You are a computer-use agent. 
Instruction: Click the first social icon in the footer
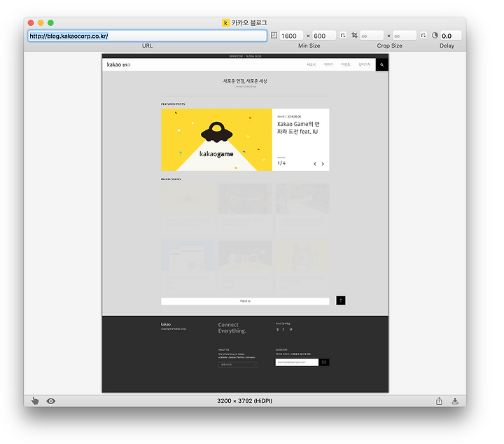tap(277, 330)
